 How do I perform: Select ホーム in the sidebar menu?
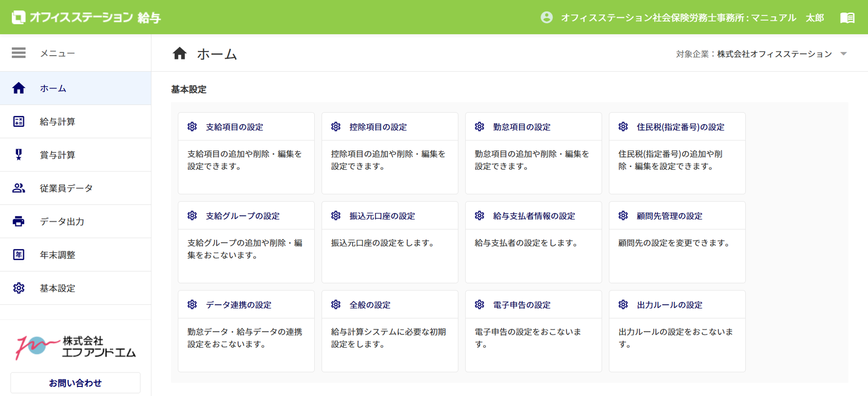[x=76, y=88]
